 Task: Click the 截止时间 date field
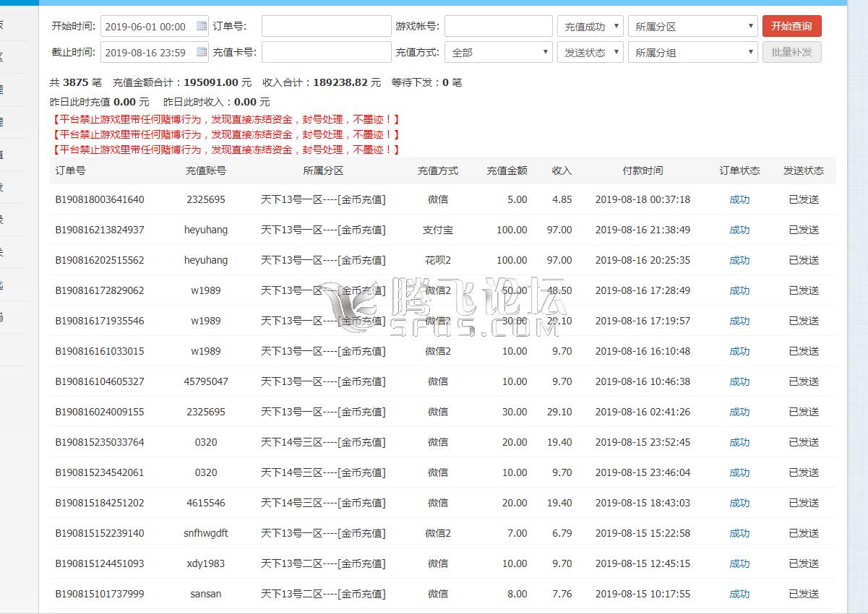click(147, 53)
